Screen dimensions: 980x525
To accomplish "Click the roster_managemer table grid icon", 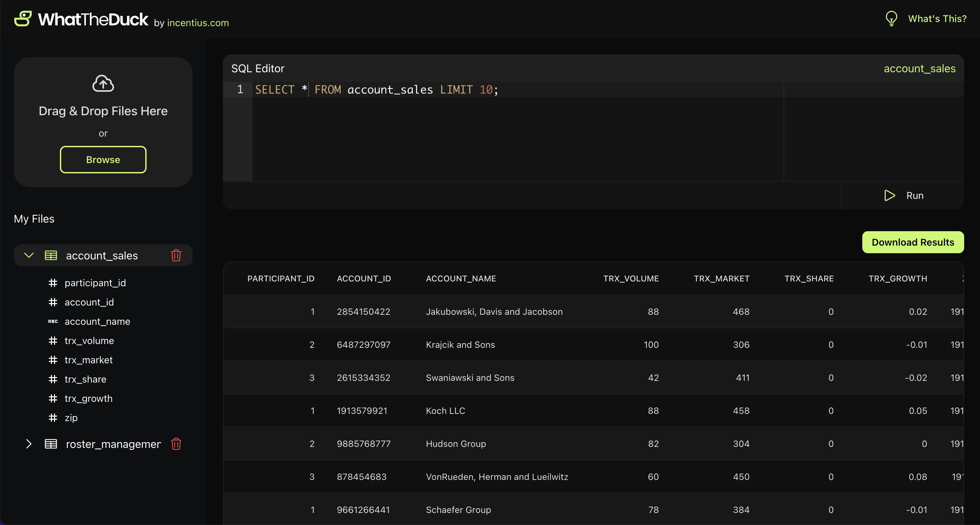I will pyautogui.click(x=51, y=444).
